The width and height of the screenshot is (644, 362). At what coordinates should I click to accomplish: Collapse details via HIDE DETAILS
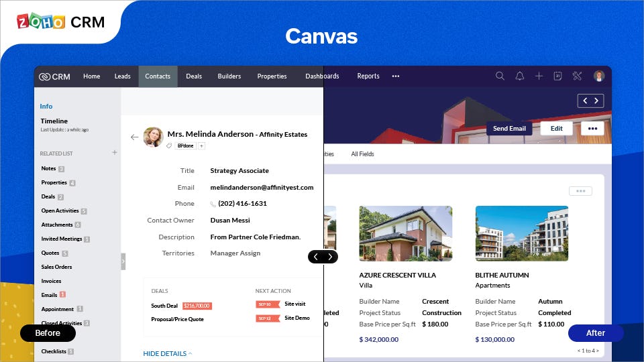(167, 353)
